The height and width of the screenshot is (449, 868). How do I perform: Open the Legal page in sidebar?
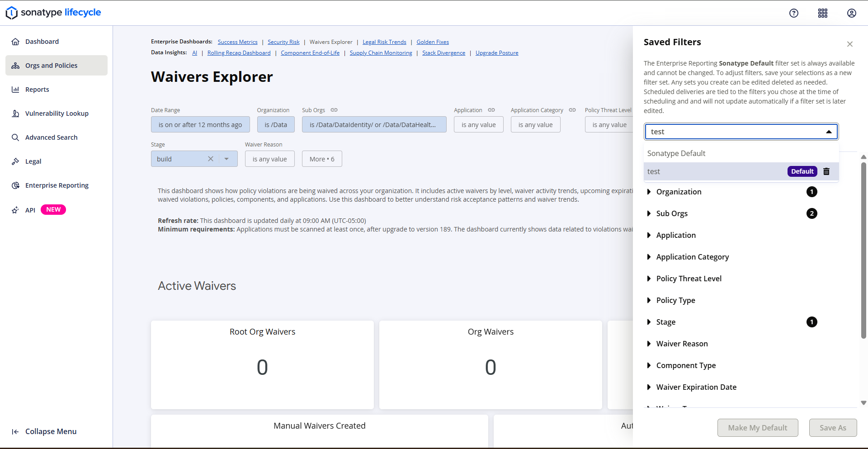(x=57, y=161)
